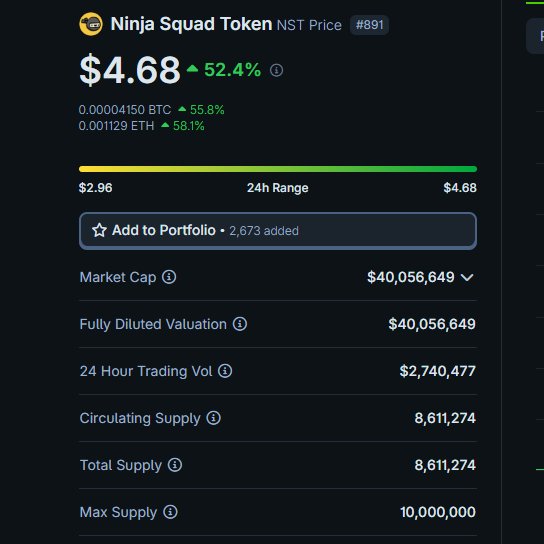
Task: Click the Total Supply label
Action: tap(121, 465)
